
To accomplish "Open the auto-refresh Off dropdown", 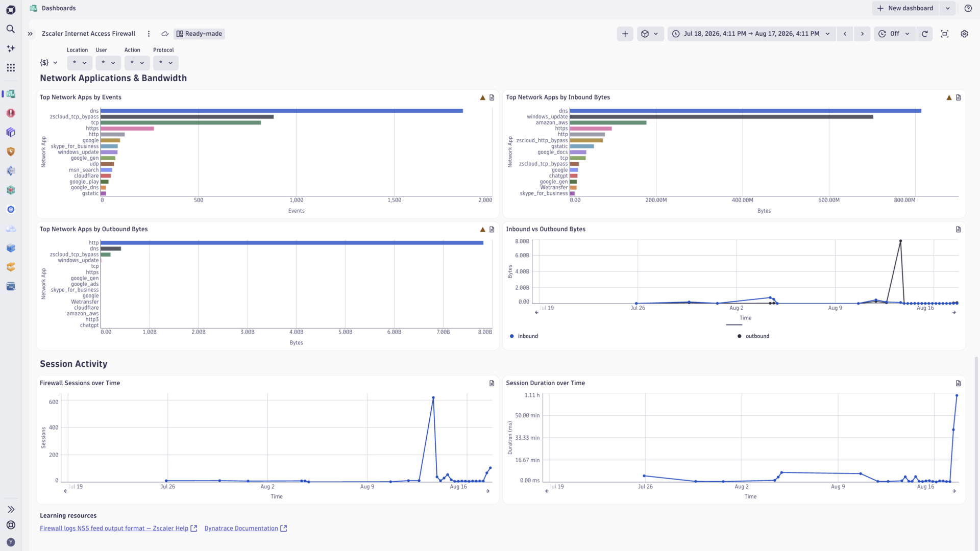I will point(894,34).
